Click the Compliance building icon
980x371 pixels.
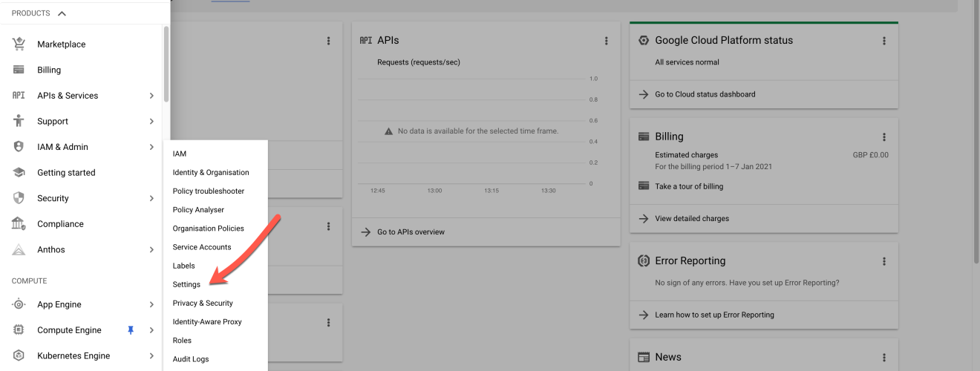(19, 223)
